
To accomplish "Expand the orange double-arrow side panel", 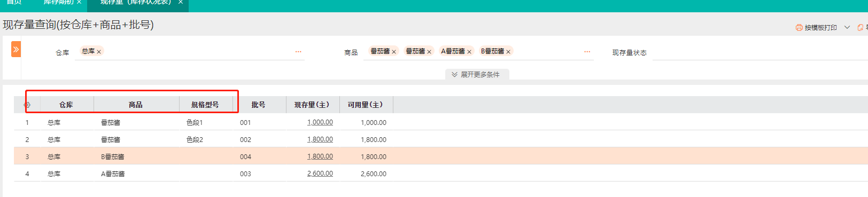I will click(16, 49).
